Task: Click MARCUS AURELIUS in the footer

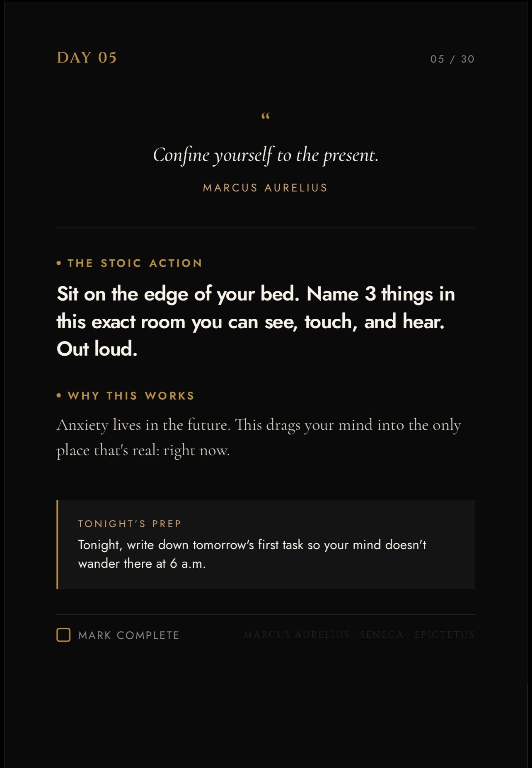Action: coord(297,635)
